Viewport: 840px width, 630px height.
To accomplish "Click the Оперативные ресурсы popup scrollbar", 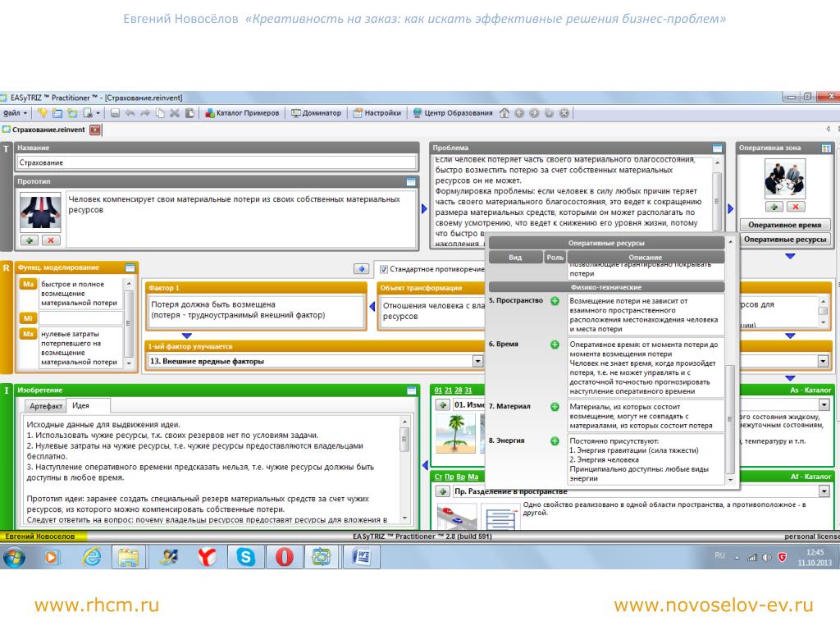I will click(x=730, y=419).
